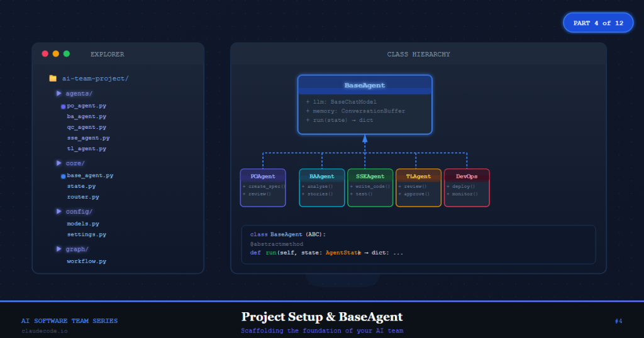Open po_agent.py file

click(x=87, y=106)
